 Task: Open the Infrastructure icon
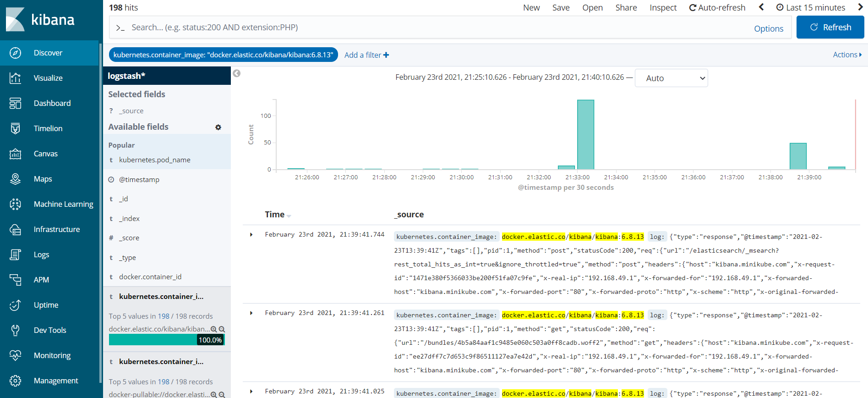(x=15, y=229)
